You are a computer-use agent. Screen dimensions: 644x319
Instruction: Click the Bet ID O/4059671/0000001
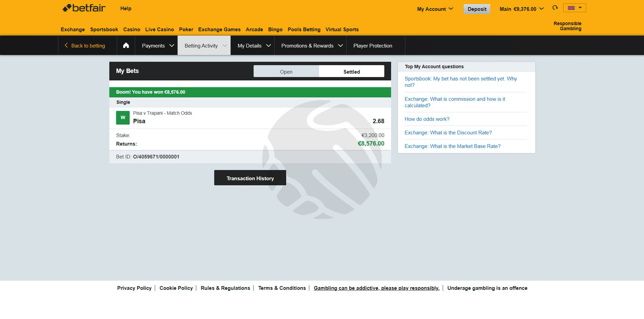pyautogui.click(x=156, y=157)
